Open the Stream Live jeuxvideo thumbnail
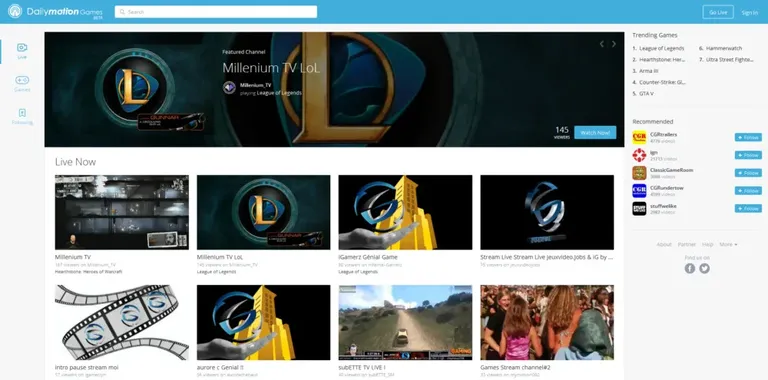 point(547,212)
